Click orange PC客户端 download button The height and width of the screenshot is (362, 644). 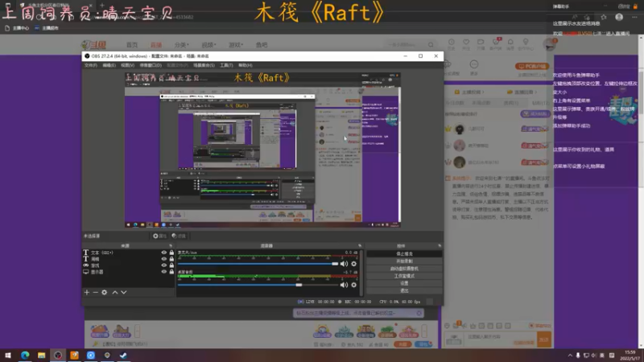click(x=532, y=66)
